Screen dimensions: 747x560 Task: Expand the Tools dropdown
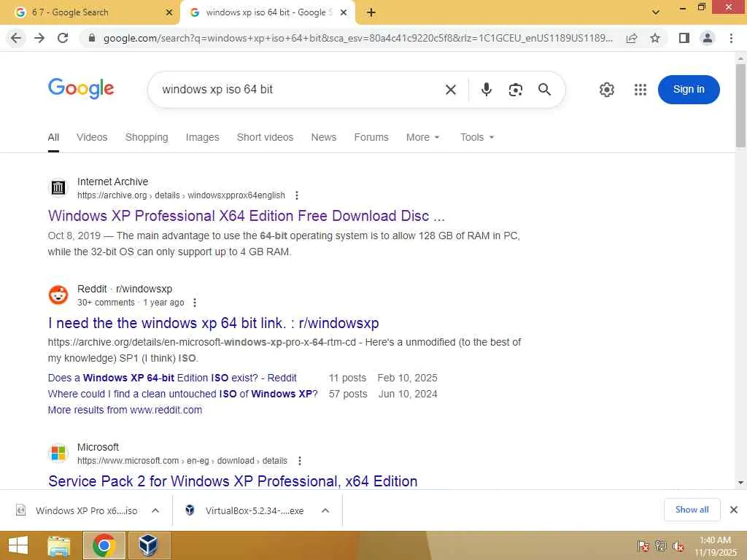(477, 138)
